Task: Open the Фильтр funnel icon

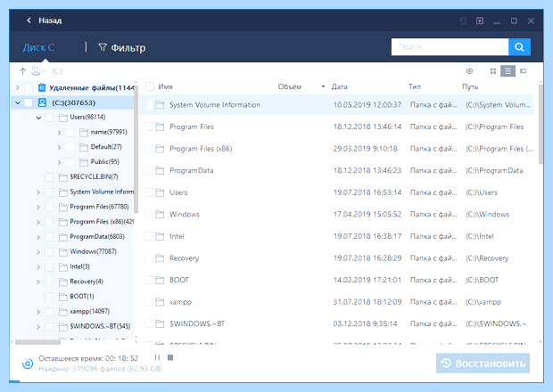Action: pos(103,47)
